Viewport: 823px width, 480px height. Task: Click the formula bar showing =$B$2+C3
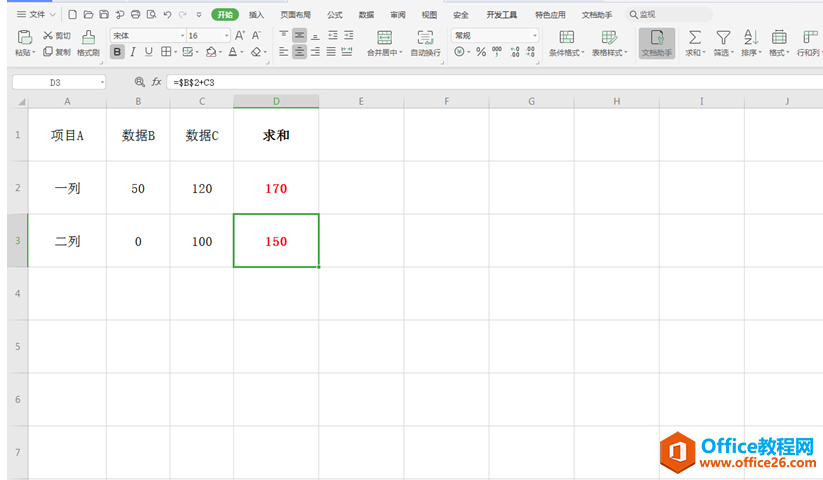(x=400, y=82)
